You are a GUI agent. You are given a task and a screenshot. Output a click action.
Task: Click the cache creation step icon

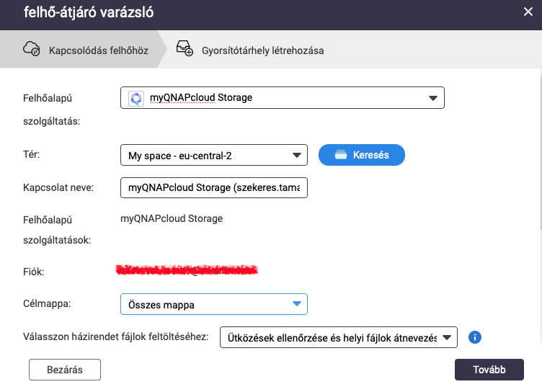[x=185, y=48]
